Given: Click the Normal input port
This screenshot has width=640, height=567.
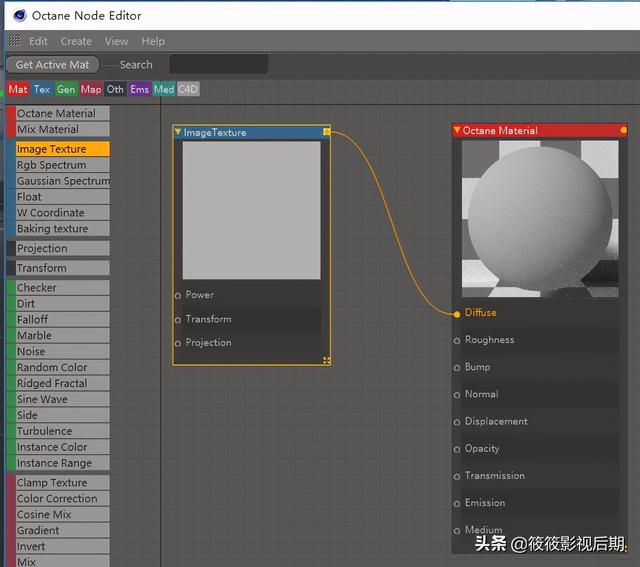Looking at the screenshot, I should tap(457, 395).
